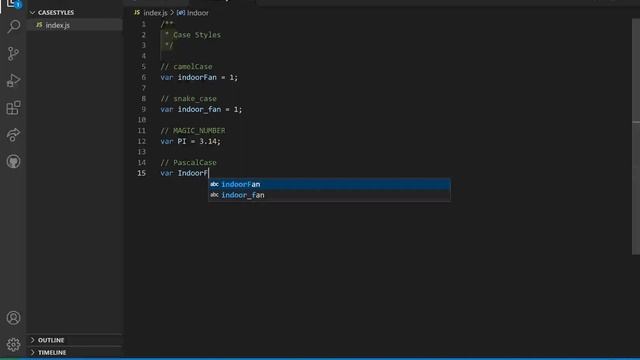Click the 'var indoor_fan = 1;' line
This screenshot has height=360, width=640.
201,109
